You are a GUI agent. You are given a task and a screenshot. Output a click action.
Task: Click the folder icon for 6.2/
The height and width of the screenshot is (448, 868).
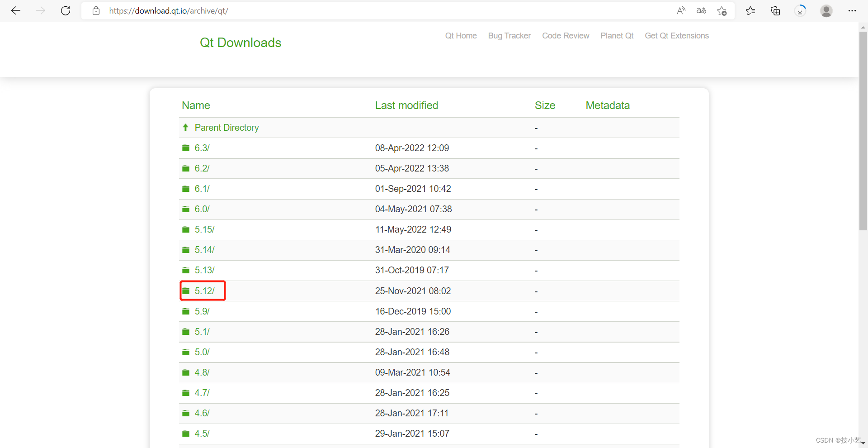[x=186, y=168]
